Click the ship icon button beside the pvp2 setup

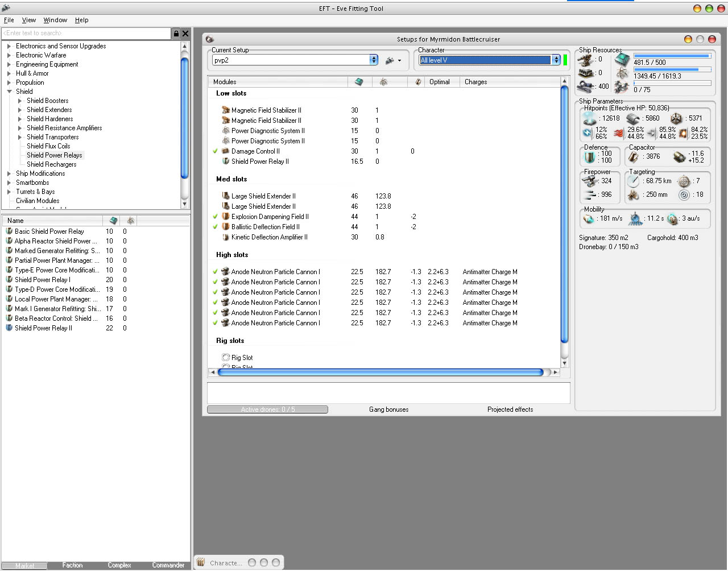pyautogui.click(x=390, y=60)
